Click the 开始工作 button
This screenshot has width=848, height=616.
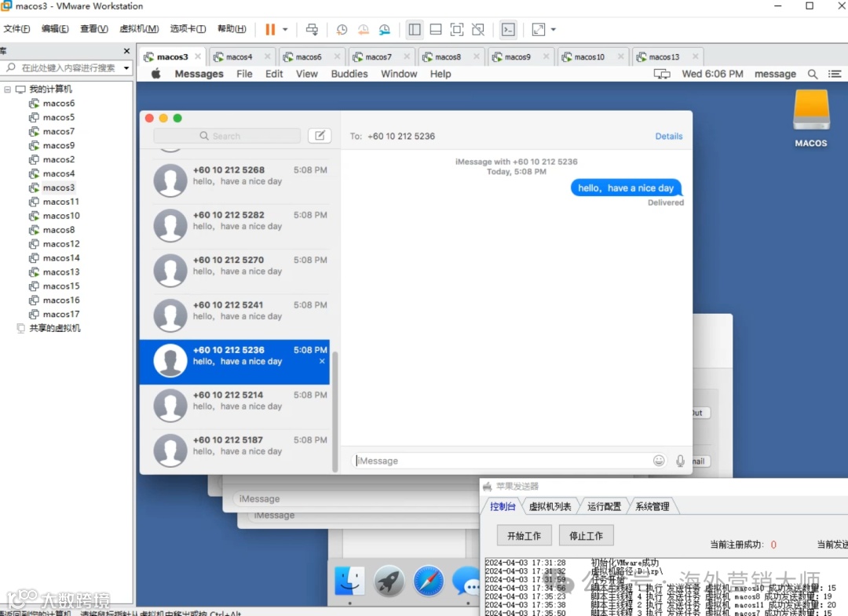(x=524, y=535)
